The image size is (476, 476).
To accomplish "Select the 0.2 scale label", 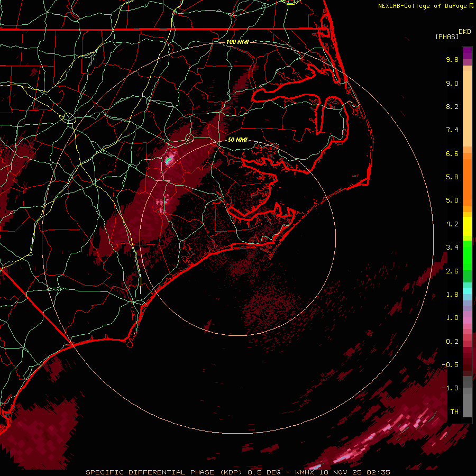I will coord(452,342).
